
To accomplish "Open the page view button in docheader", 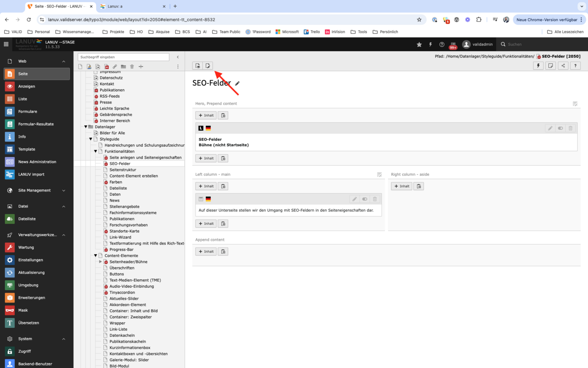I will [x=197, y=66].
